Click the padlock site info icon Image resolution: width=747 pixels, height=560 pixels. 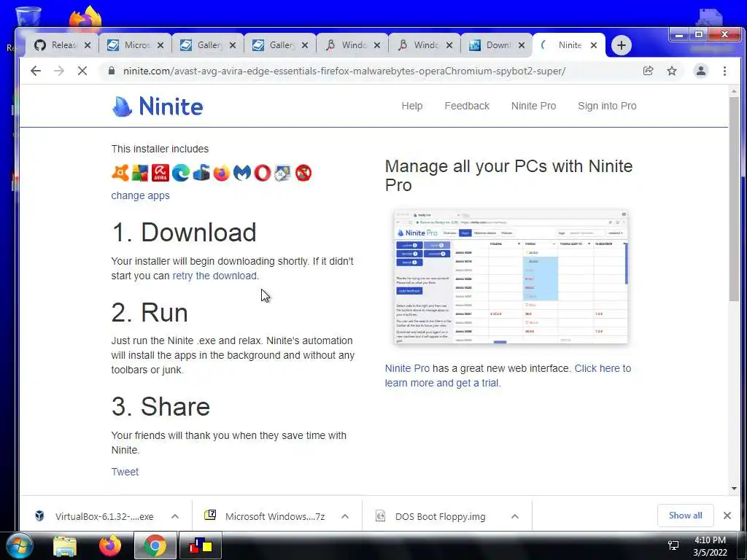click(x=112, y=71)
